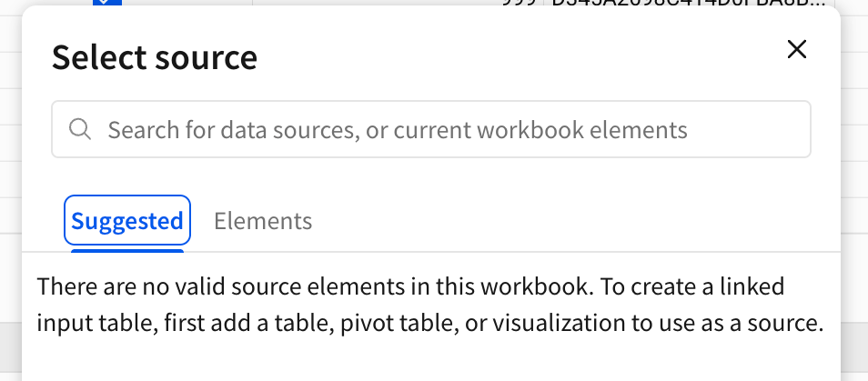Click the magnifying glass search icon
868x381 pixels.
tap(80, 129)
